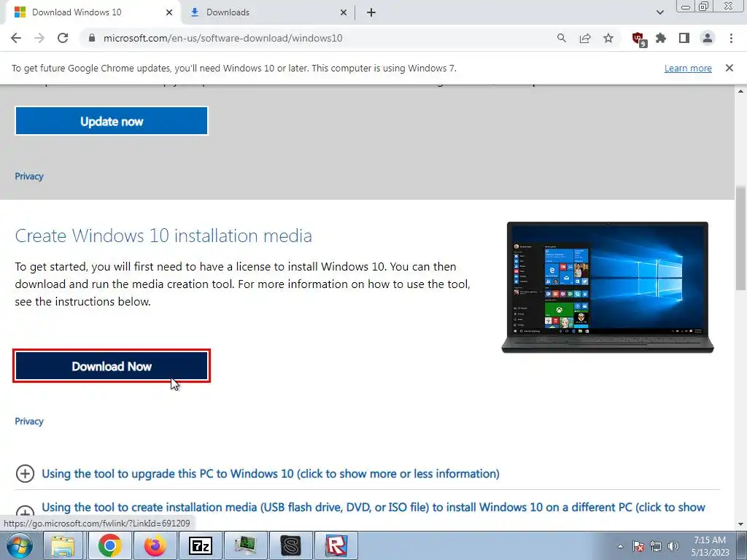Dismiss the Chrome update infobar
Viewport: 747px width, 560px height.
pyautogui.click(x=729, y=68)
